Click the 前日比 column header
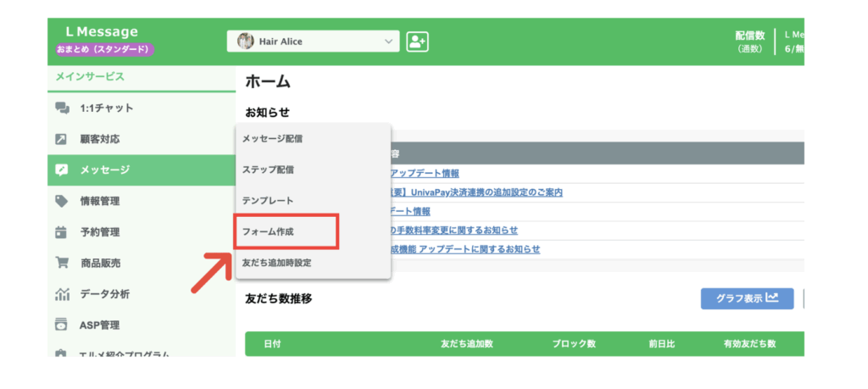Screen dimensions: 868x389 [662, 344]
